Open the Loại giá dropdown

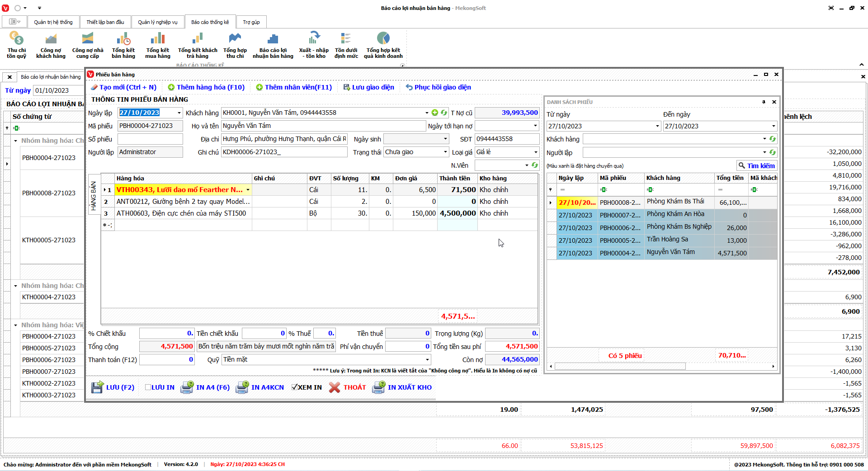point(536,152)
